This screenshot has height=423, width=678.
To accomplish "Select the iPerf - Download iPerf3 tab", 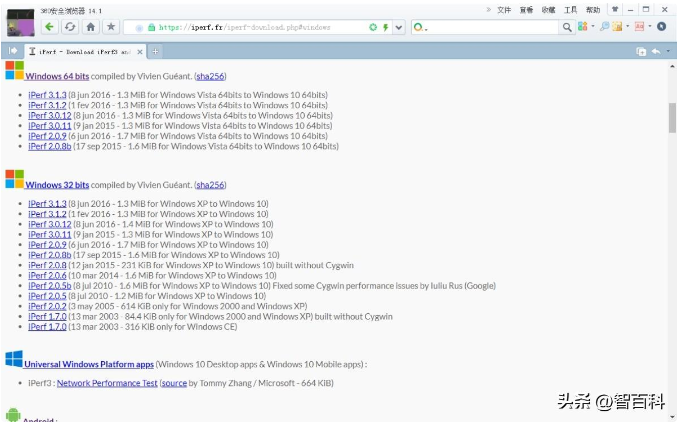I will point(85,51).
